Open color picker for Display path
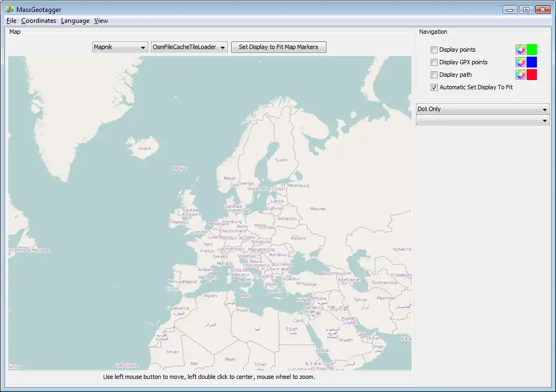Viewport: 556px width, 392px height. pyautogui.click(x=521, y=75)
